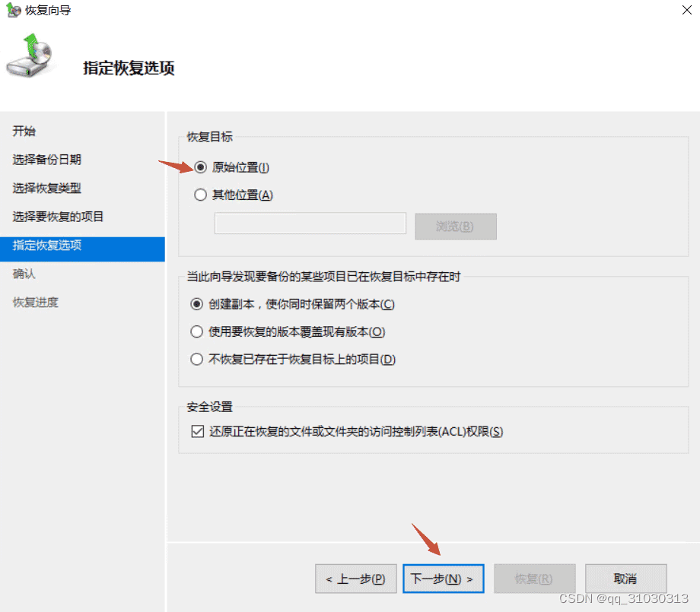Open the 选择备份日期 step

coord(47,160)
